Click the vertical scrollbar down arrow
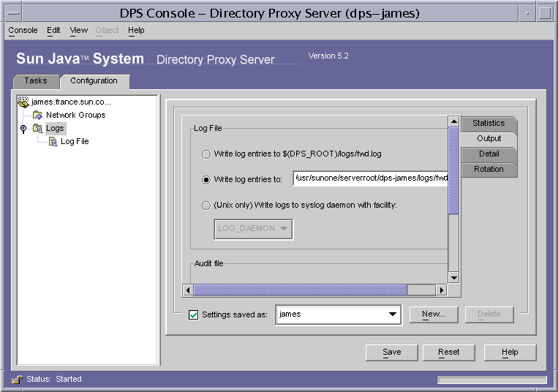Screen dimensions: 558x392 pos(453,277)
